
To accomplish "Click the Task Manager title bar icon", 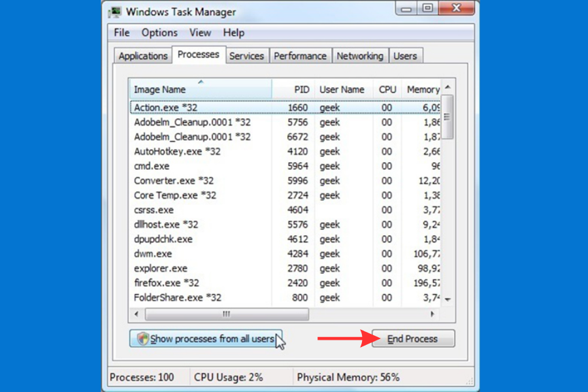I will pos(115,12).
